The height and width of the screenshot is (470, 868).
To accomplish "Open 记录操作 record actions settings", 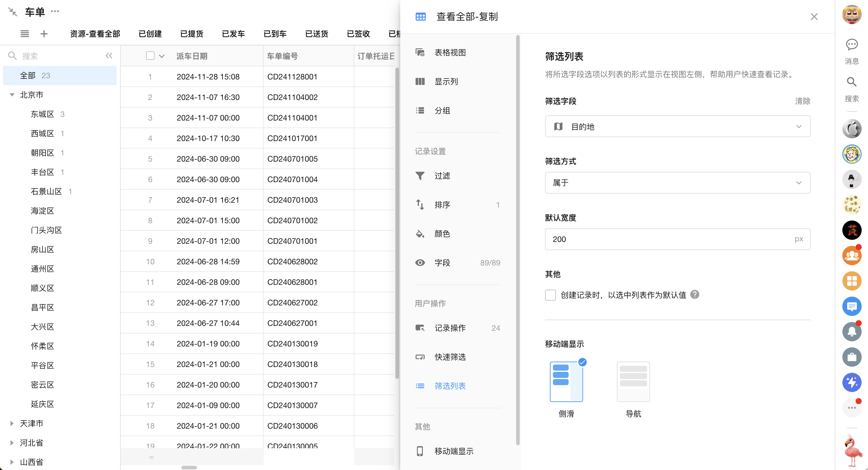I will coord(458,328).
